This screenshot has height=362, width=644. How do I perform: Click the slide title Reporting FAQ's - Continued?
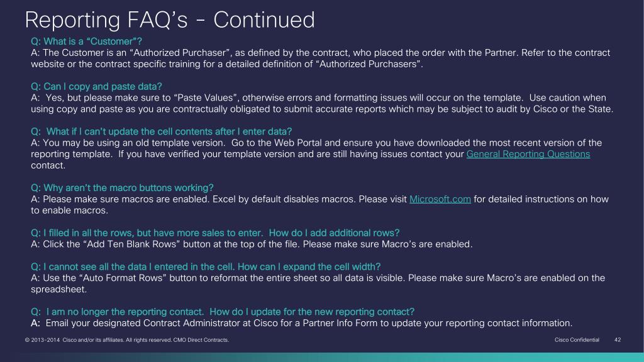click(170, 19)
